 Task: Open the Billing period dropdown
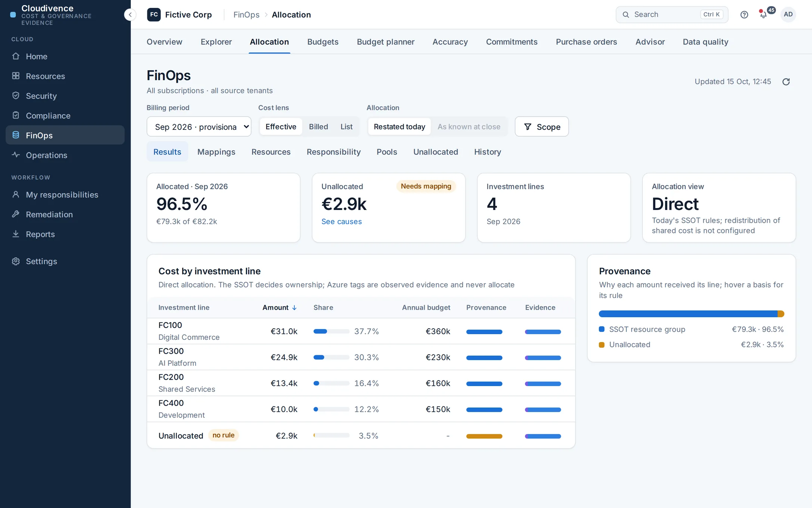tap(199, 126)
